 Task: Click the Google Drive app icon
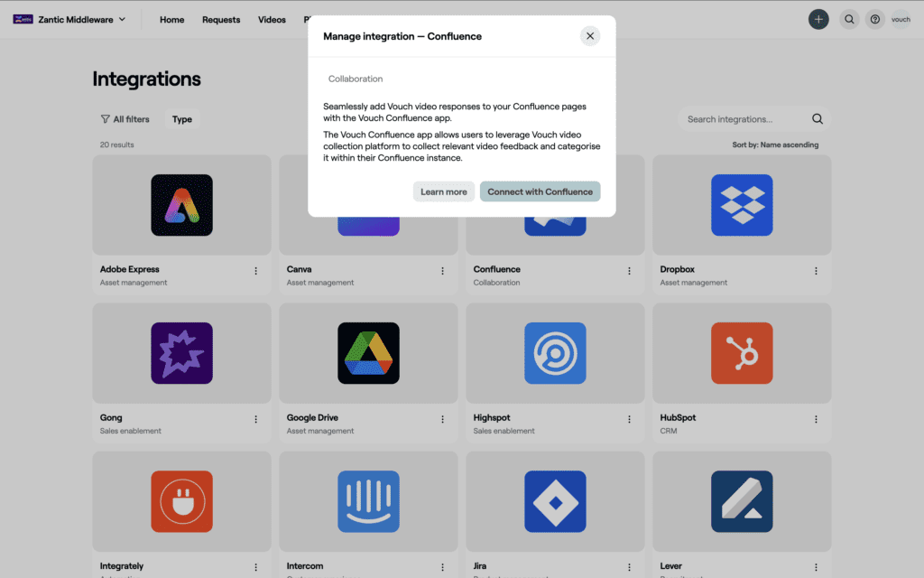click(368, 353)
